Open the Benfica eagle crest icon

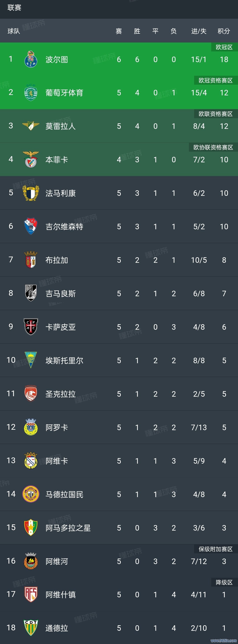click(31, 159)
